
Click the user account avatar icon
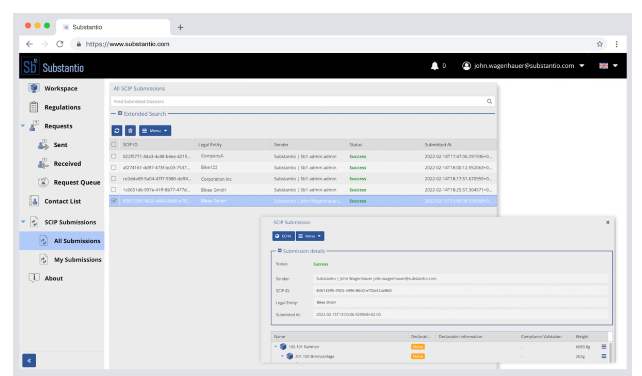tap(466, 66)
